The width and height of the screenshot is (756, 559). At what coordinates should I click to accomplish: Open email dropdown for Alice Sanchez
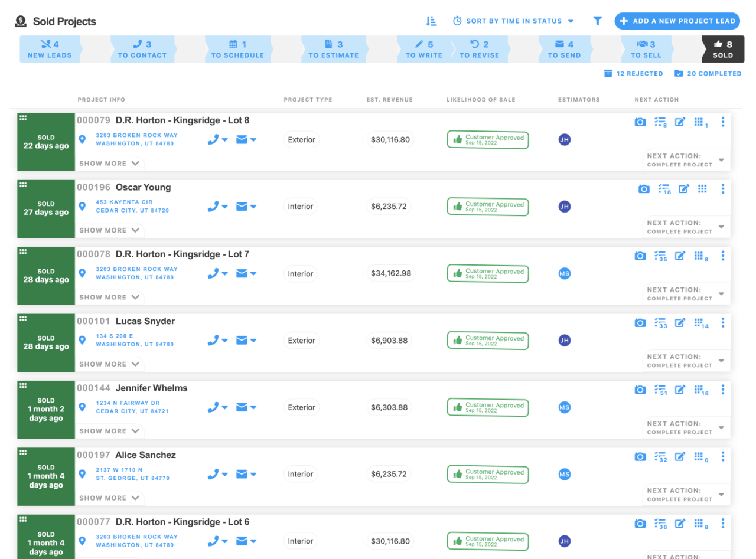coord(246,475)
